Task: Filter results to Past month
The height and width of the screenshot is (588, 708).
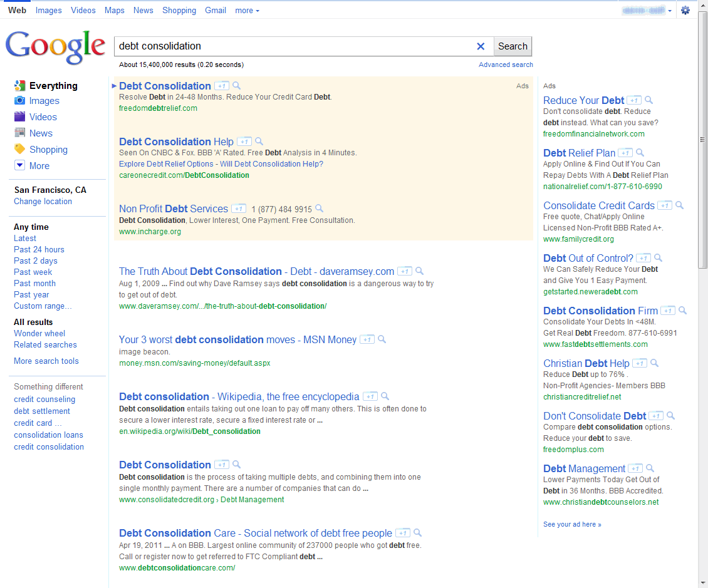Action: pyautogui.click(x=34, y=284)
